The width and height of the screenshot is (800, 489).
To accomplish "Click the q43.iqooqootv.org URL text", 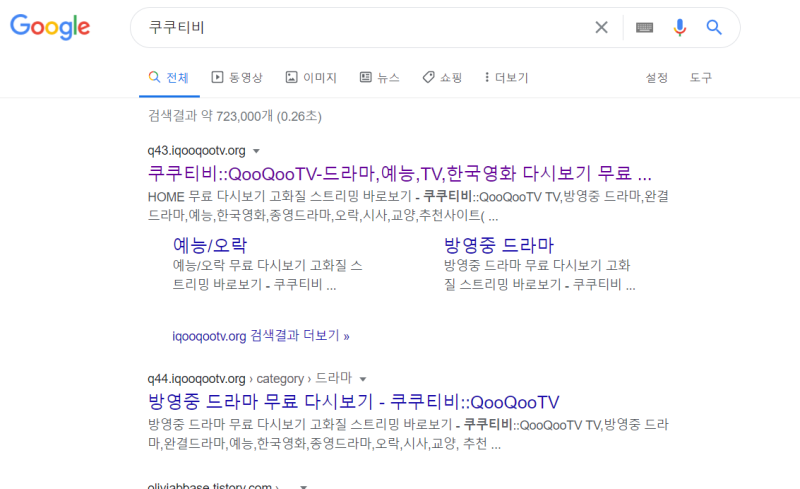I will pyautogui.click(x=196, y=151).
